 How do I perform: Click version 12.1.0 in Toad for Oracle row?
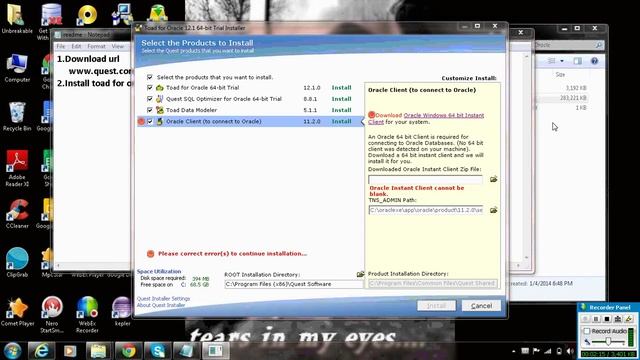point(312,88)
